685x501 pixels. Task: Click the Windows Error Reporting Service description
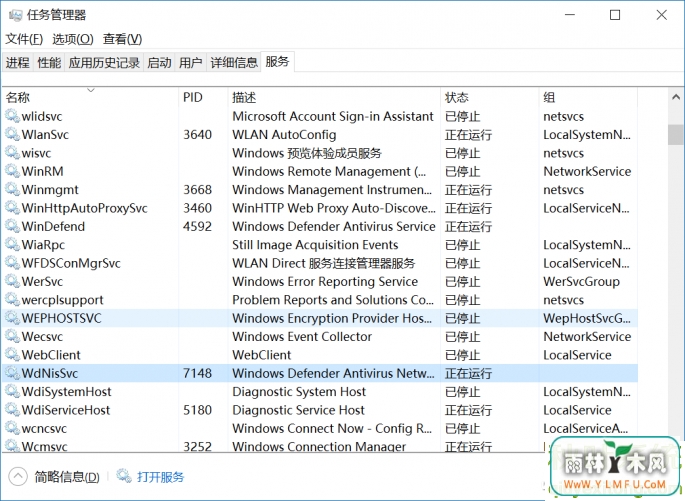coord(325,281)
